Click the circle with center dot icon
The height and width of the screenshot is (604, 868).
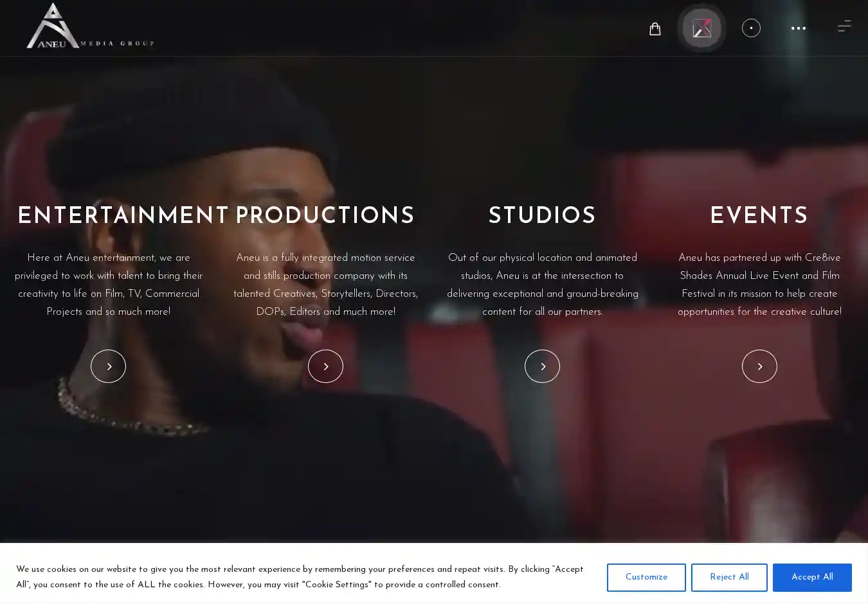750,28
